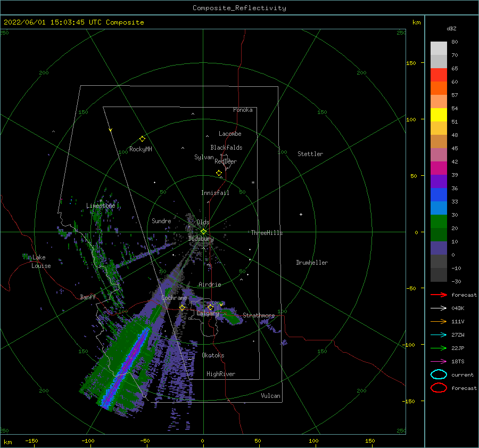Select the bright green 20-30 dBZ swatch

click(x=439, y=222)
